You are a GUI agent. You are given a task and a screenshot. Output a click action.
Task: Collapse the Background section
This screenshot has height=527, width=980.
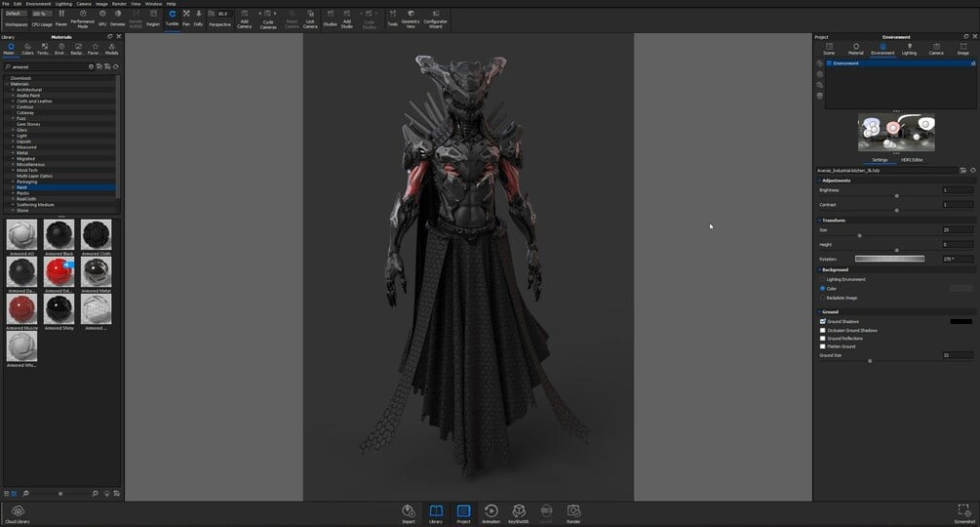click(x=819, y=269)
